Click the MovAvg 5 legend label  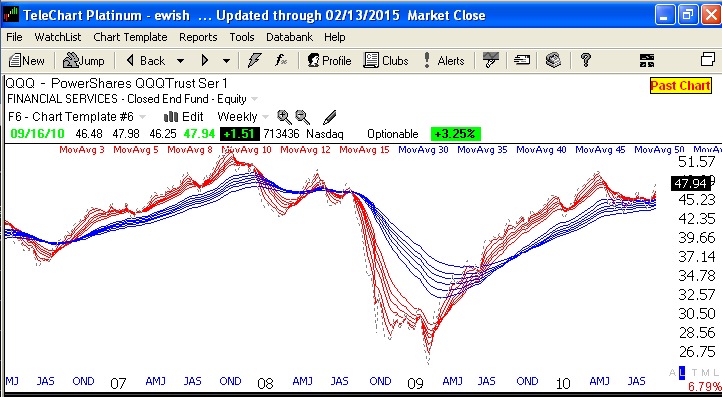135,150
